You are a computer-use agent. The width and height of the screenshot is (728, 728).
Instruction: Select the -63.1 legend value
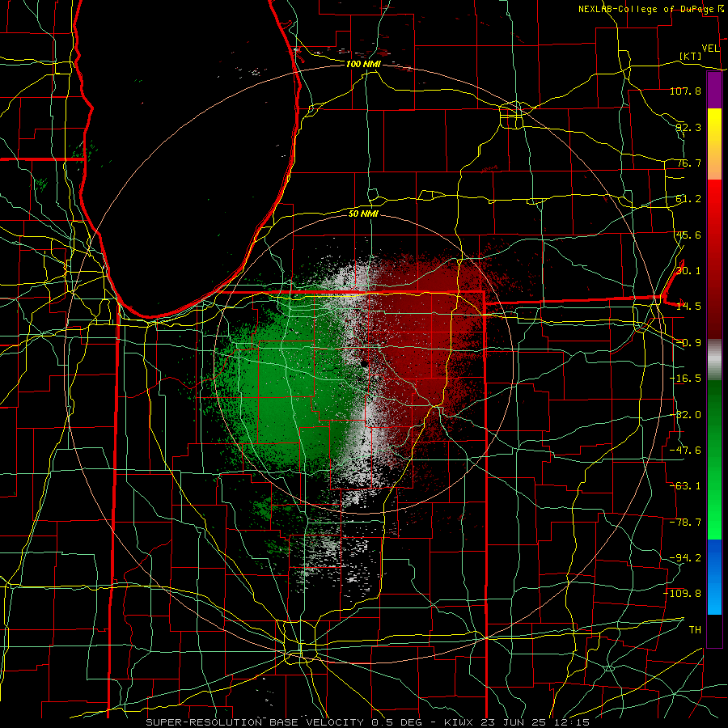685,486
